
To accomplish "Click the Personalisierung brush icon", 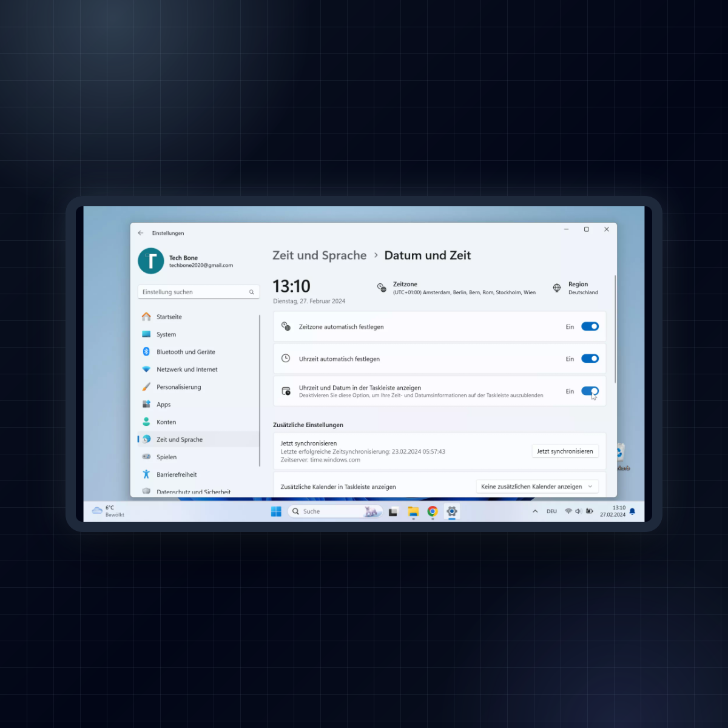I will [146, 386].
